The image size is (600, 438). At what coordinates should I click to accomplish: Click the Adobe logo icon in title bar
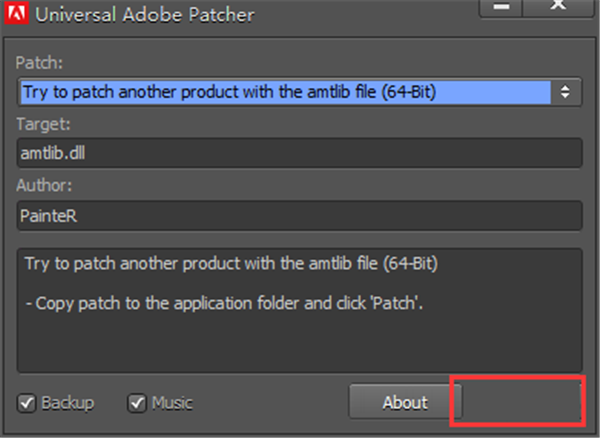pos(16,13)
